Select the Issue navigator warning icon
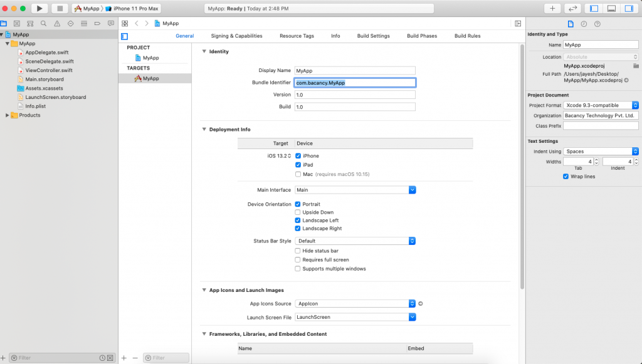 pyautogui.click(x=57, y=23)
